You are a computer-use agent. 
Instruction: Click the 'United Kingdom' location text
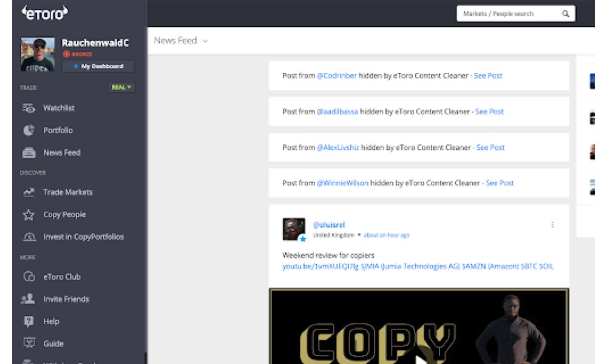334,235
